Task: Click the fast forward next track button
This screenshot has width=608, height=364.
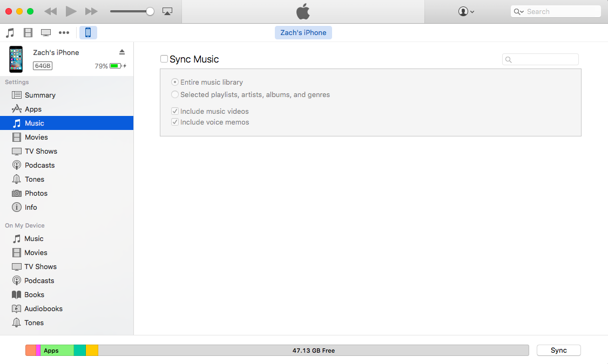Action: [91, 11]
